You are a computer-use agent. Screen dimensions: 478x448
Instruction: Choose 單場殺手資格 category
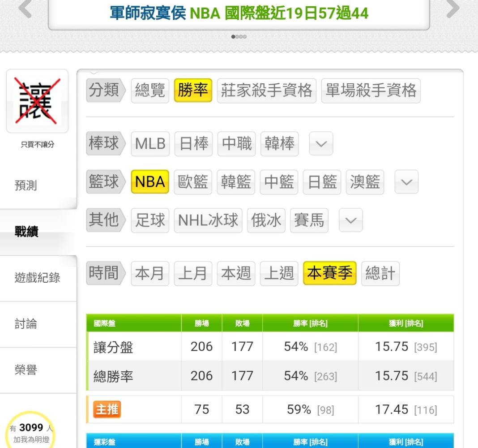click(x=371, y=90)
